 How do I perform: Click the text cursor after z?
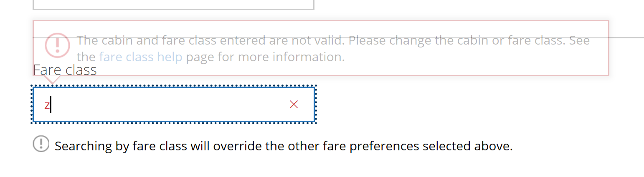(x=51, y=105)
